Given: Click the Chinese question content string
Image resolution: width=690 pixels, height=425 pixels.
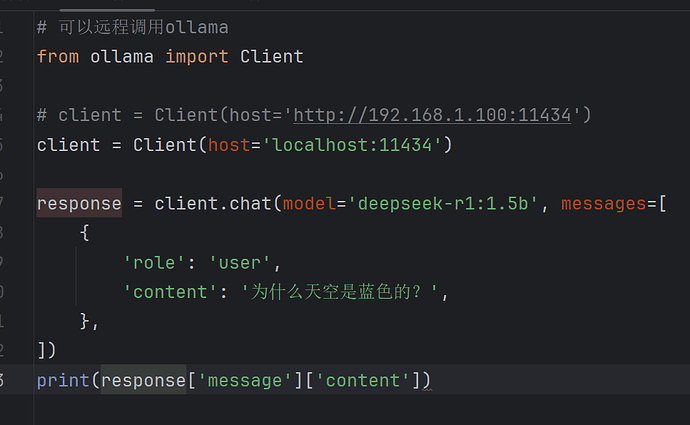Looking at the screenshot, I should tap(340, 292).
